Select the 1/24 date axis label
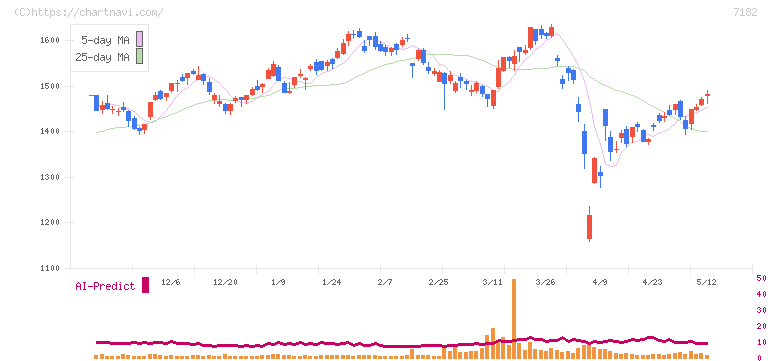Image resolution: width=772 pixels, height=361 pixels. [x=332, y=282]
